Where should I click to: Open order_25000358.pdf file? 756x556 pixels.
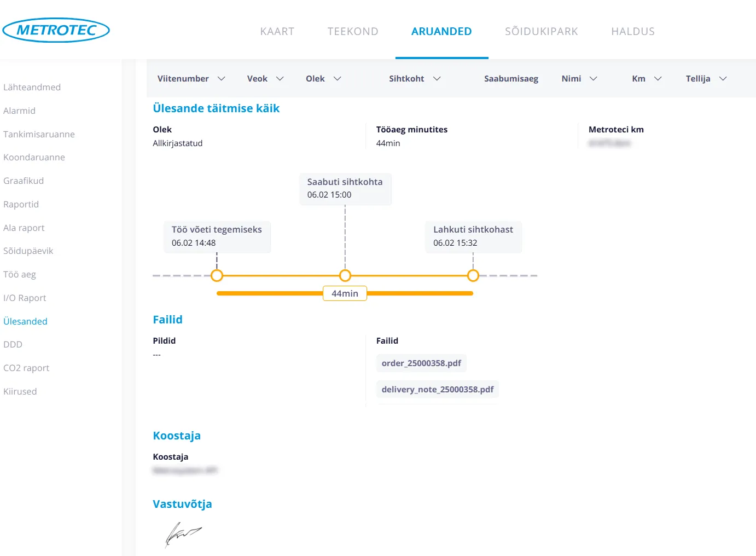pos(421,363)
